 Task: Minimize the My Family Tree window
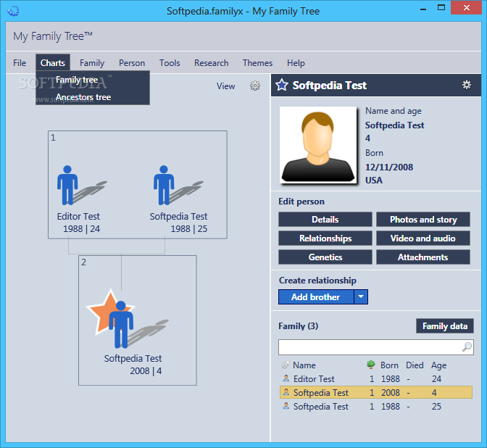[x=423, y=9]
